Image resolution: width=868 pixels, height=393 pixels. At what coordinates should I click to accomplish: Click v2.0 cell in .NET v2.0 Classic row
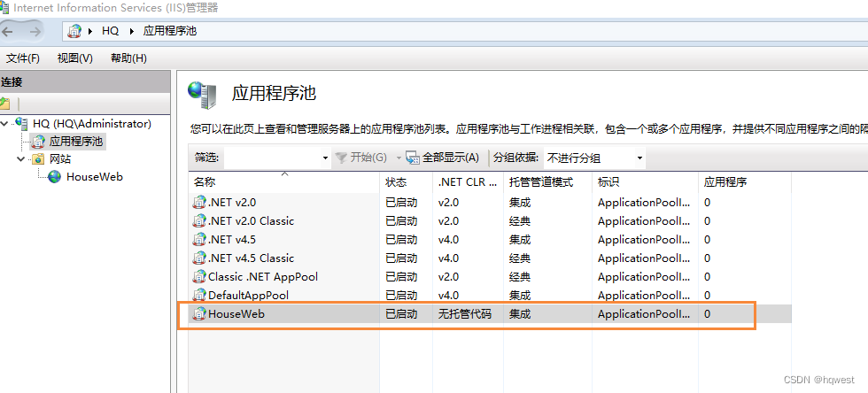click(448, 221)
